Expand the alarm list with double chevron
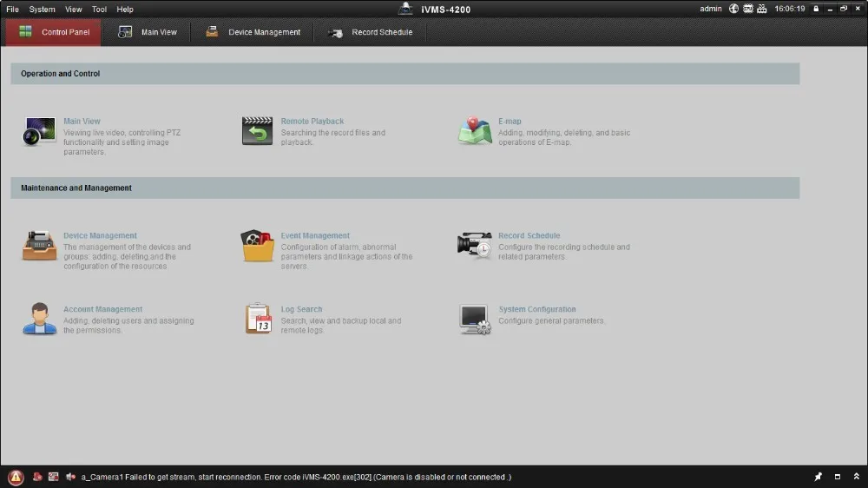This screenshot has width=868, height=488. click(856, 477)
